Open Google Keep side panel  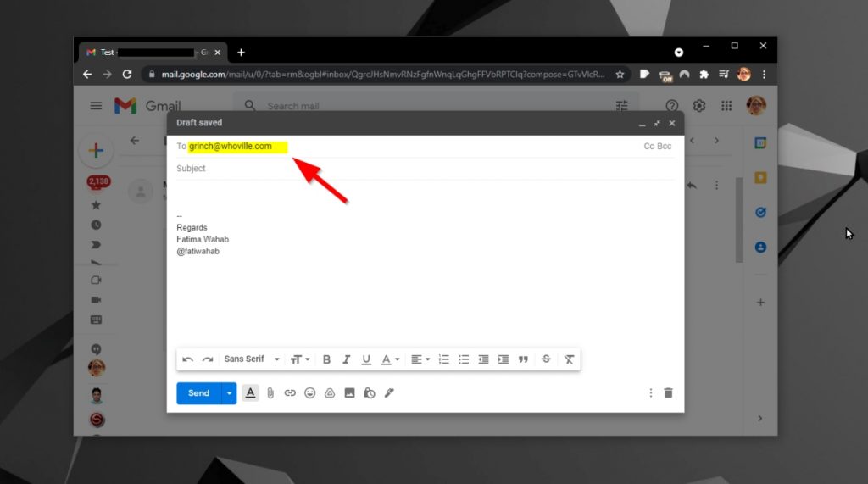point(760,178)
